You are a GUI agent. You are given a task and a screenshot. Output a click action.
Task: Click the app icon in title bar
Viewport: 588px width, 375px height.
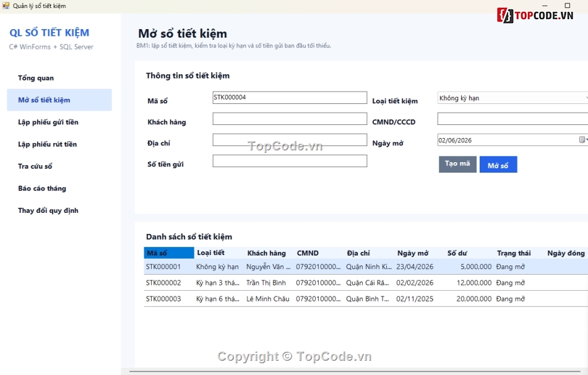coord(6,6)
